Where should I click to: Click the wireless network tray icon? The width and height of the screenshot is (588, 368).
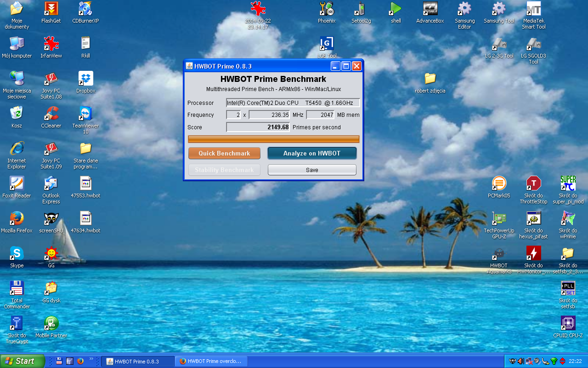tap(554, 361)
